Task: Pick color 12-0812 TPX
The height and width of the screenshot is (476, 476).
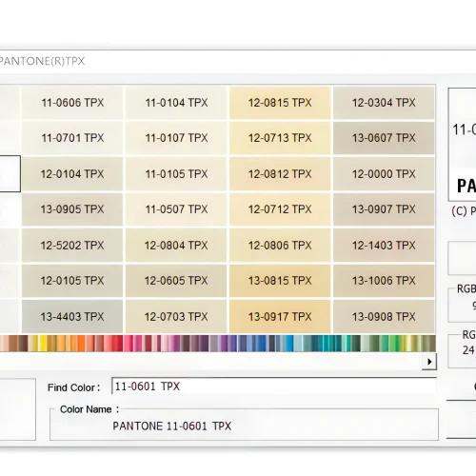Action: pyautogui.click(x=280, y=174)
